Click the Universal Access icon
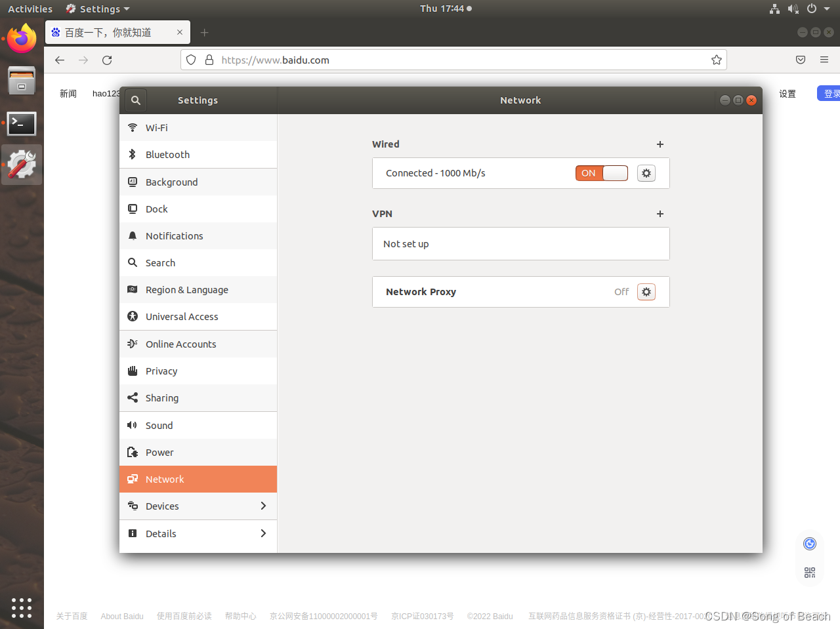 coord(133,316)
